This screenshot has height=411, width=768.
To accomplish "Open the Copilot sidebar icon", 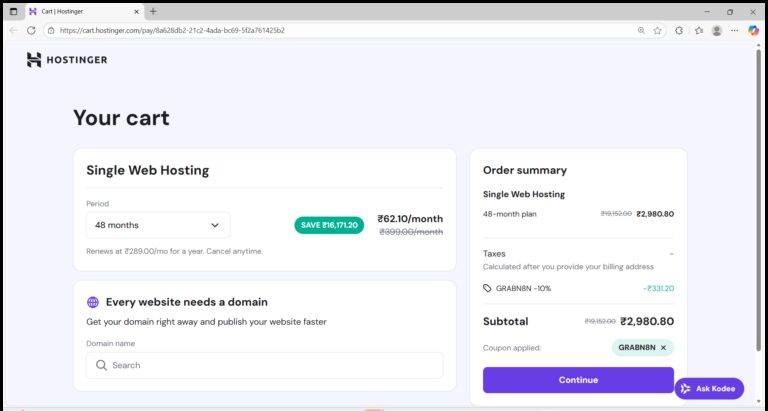I will click(753, 30).
